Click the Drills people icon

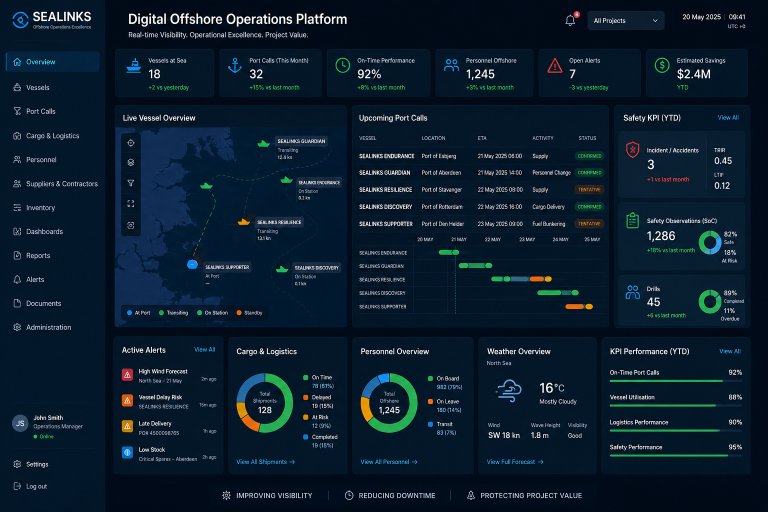(x=632, y=293)
